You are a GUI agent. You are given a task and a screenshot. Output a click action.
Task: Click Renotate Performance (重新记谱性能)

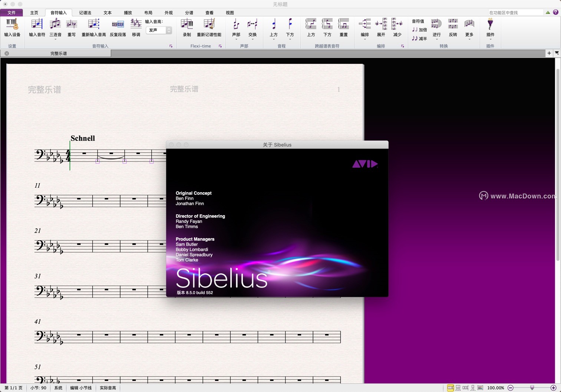209,27
